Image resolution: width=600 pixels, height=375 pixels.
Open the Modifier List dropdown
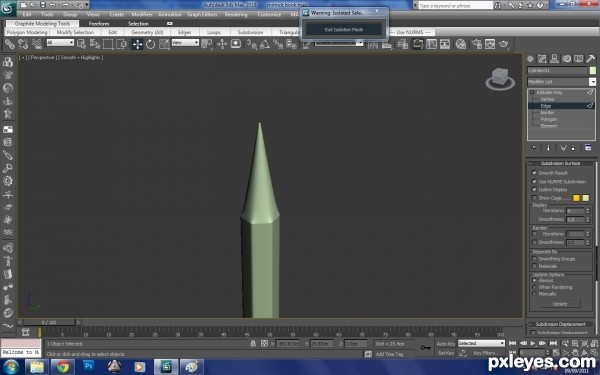562,82
